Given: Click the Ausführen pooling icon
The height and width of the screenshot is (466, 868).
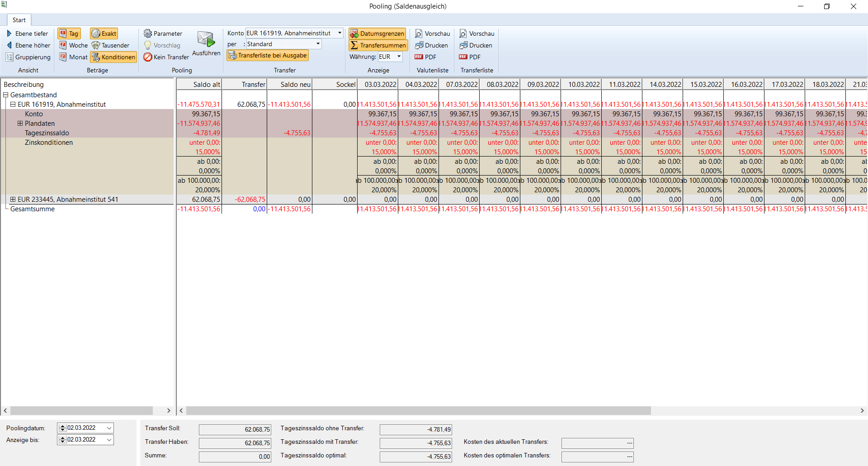Looking at the screenshot, I should pyautogui.click(x=206, y=40).
